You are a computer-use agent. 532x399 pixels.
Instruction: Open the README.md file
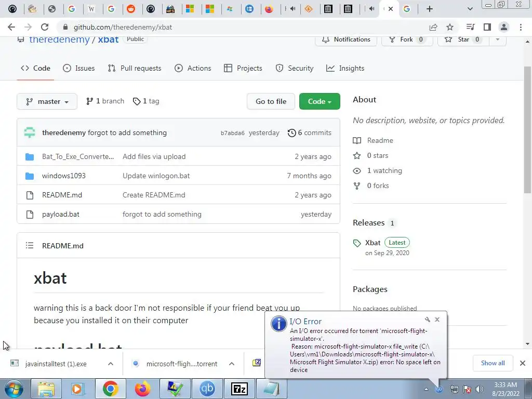click(x=62, y=195)
